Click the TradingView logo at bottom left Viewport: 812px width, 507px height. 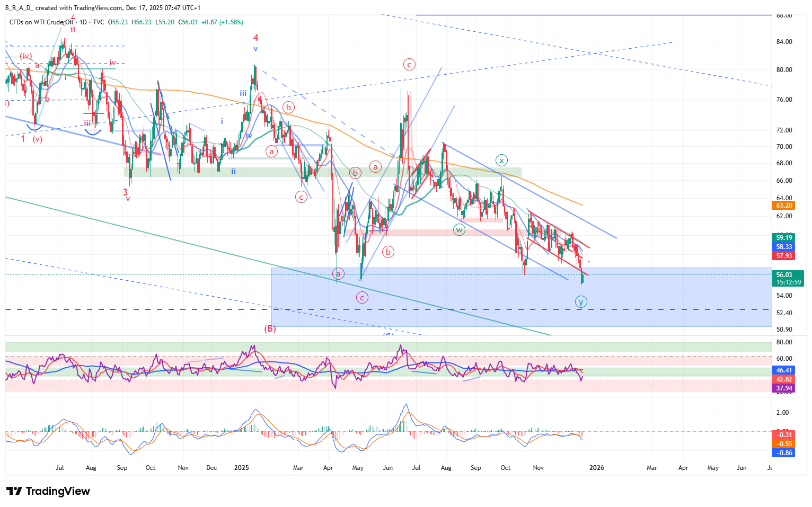[48, 491]
